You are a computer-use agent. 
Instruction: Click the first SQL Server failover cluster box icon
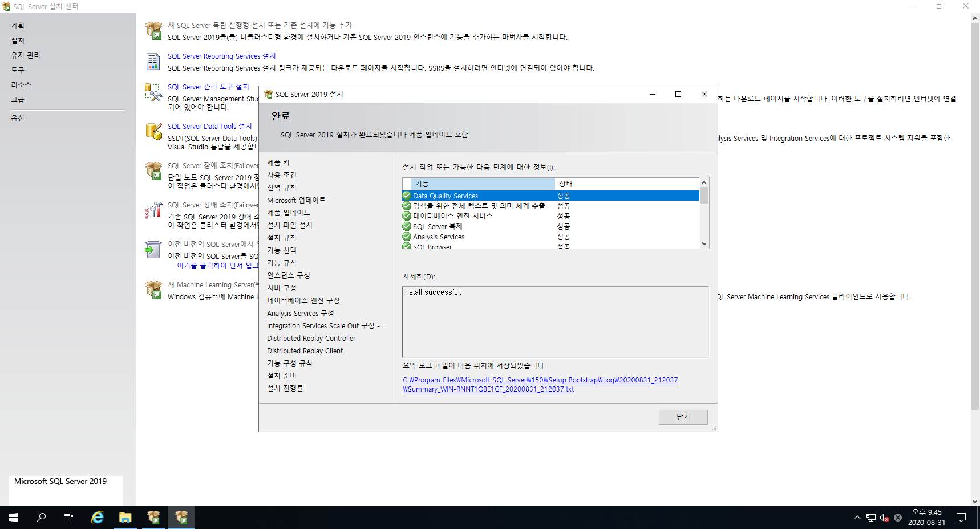(x=153, y=170)
